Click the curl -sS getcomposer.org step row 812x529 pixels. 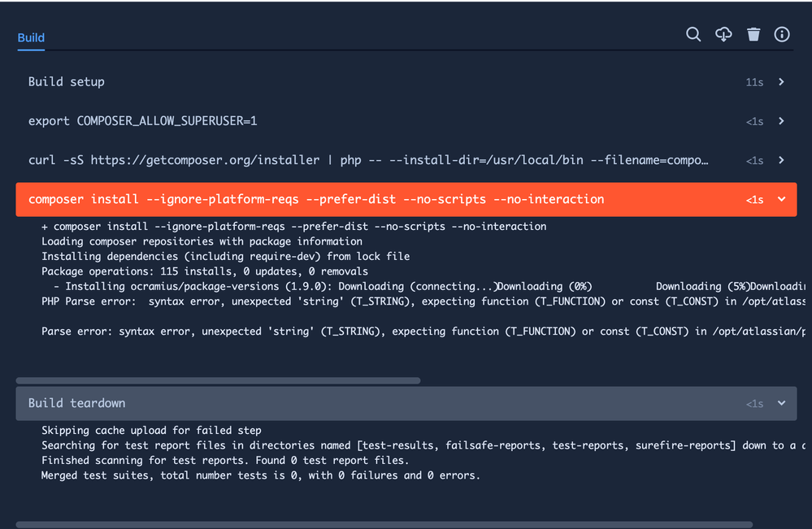406,160
